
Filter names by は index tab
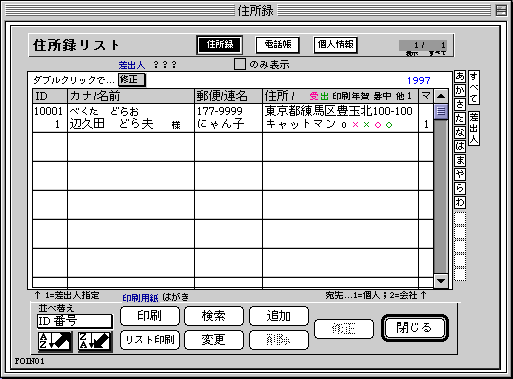pyautogui.click(x=460, y=146)
